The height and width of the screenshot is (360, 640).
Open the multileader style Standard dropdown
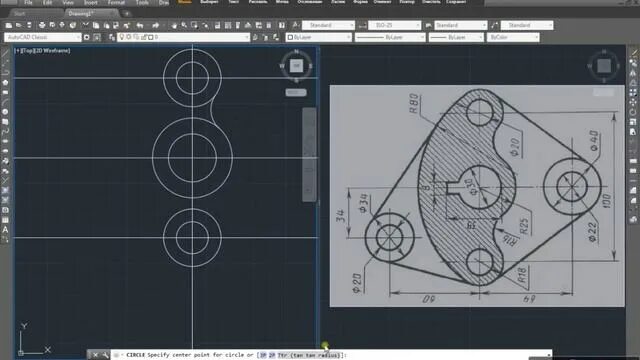pyautogui.click(x=527, y=25)
